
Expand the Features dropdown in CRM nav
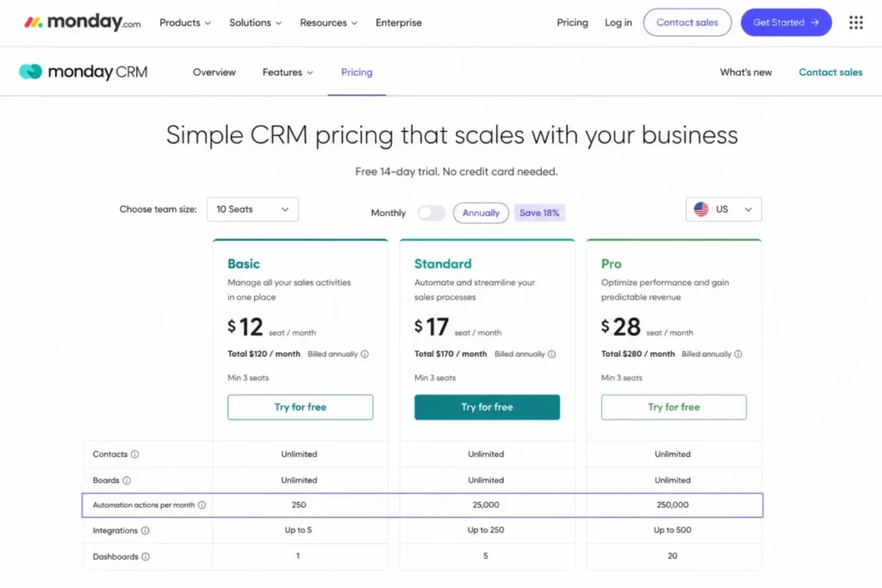coord(288,72)
